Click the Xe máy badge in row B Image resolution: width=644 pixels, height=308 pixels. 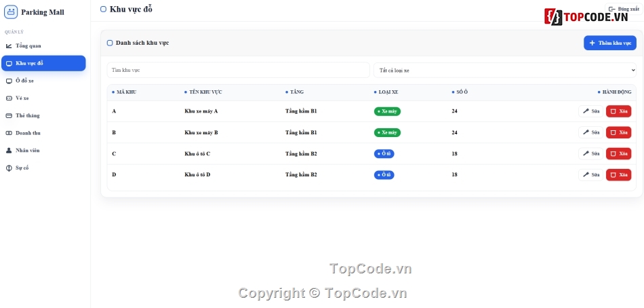387,132
